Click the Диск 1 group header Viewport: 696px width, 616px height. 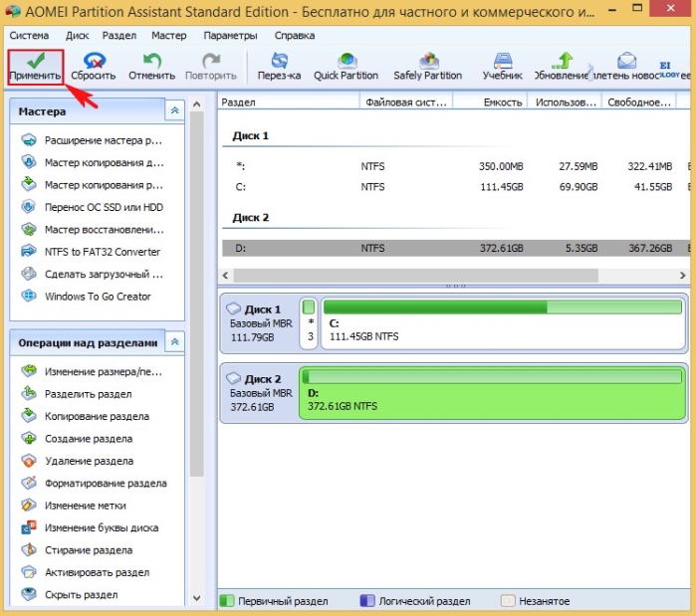251,136
